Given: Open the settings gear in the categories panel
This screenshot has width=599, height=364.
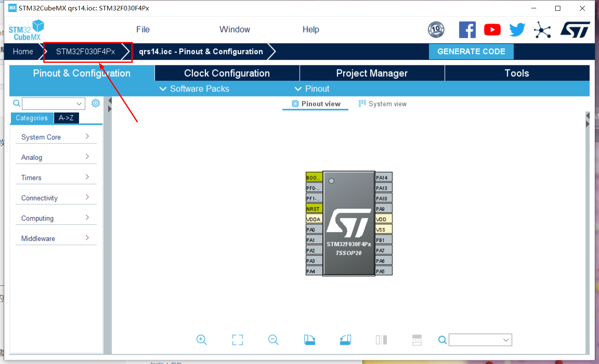Looking at the screenshot, I should click(x=96, y=103).
